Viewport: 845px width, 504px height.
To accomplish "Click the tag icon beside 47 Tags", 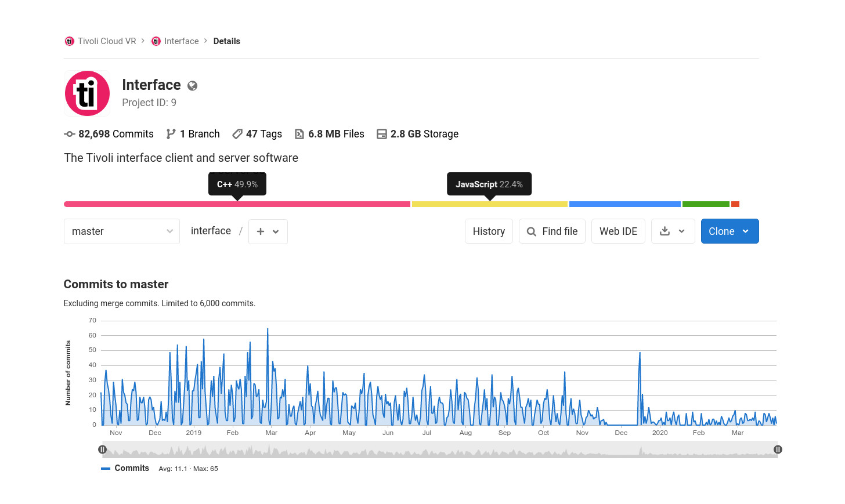I will click(237, 134).
